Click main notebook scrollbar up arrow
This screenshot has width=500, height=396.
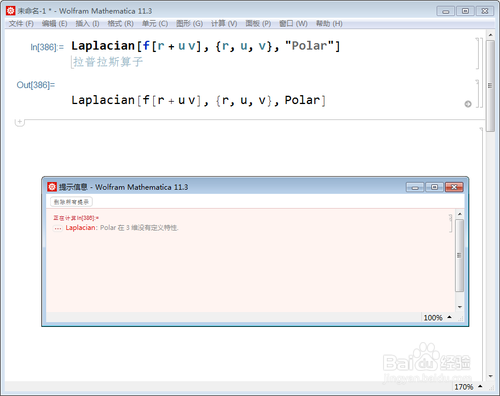click(x=490, y=35)
